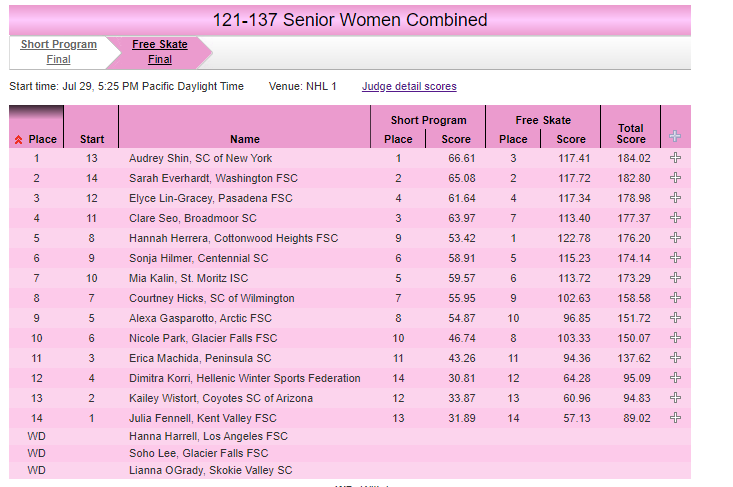
Task: Expand Audrey Shin's row details plus icon
Action: coord(675,158)
